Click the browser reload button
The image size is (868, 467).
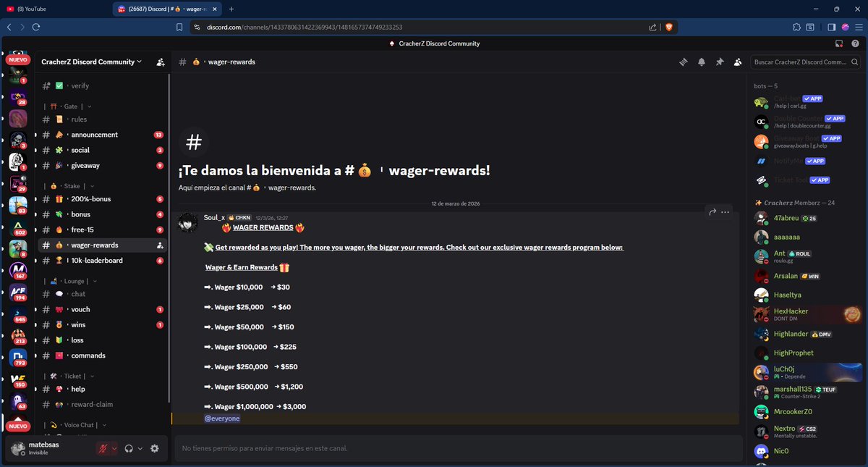[35, 27]
